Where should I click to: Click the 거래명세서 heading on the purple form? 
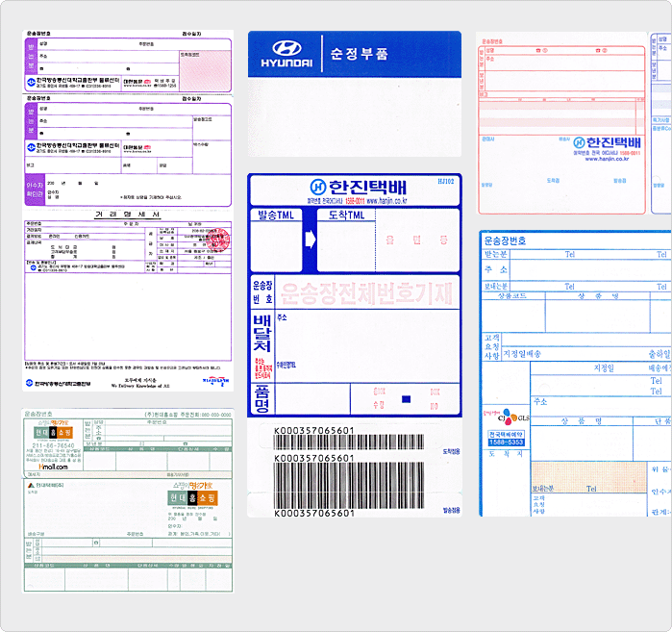(x=127, y=214)
